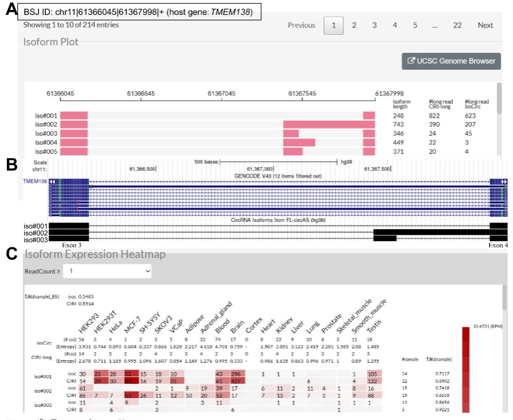Screen dimensions: 513x420
Task: Click the TMEM138 gene label in track
Action: coord(35,181)
